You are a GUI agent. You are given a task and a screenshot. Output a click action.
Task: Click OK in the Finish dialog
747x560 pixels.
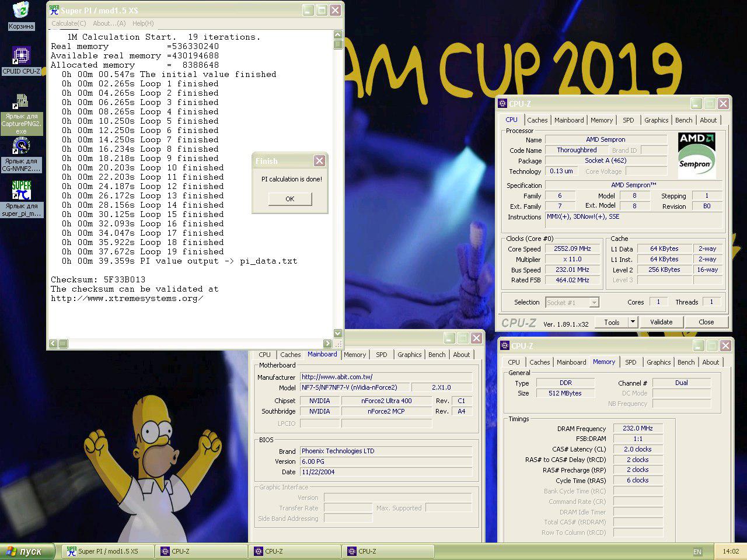(290, 199)
